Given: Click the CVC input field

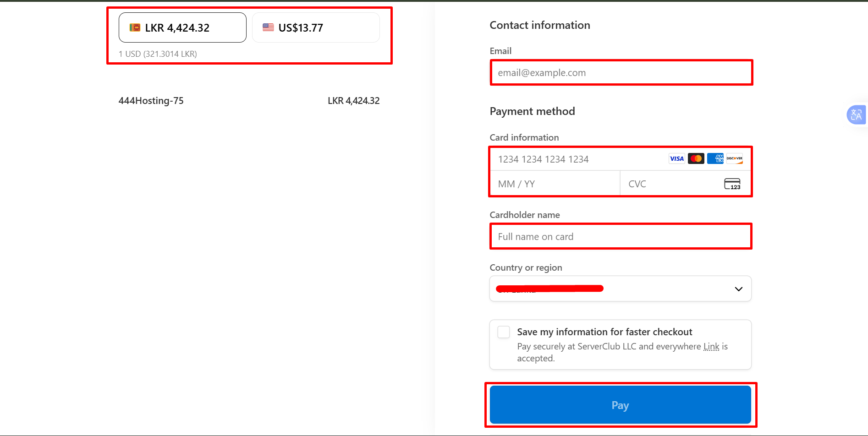Looking at the screenshot, I should pyautogui.click(x=669, y=184).
